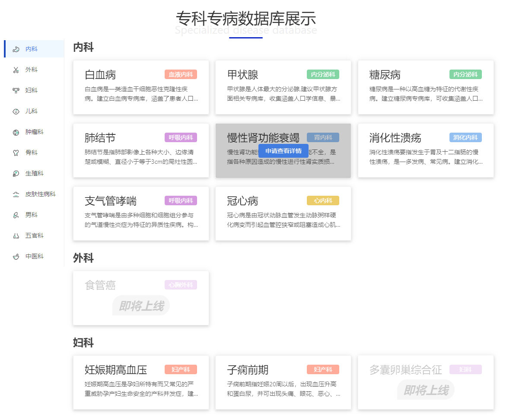Open the 白血病 database card
Image resolution: width=516 pixels, height=420 pixels.
tap(141, 87)
